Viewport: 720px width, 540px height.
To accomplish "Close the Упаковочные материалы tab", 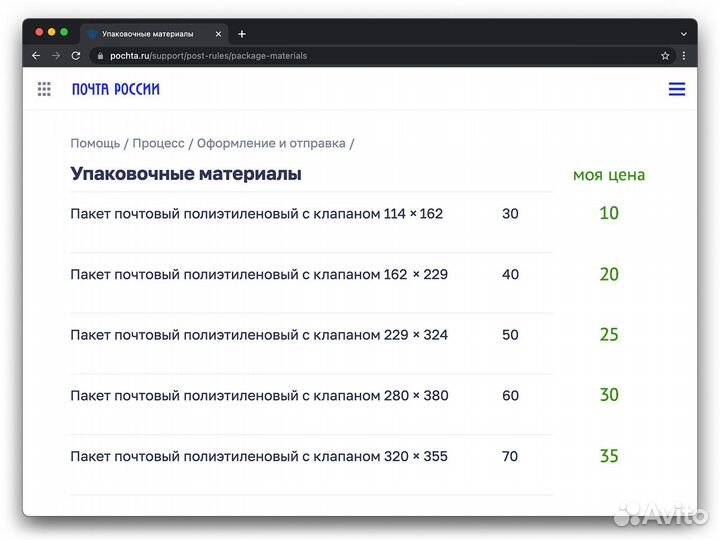I will coord(219,34).
